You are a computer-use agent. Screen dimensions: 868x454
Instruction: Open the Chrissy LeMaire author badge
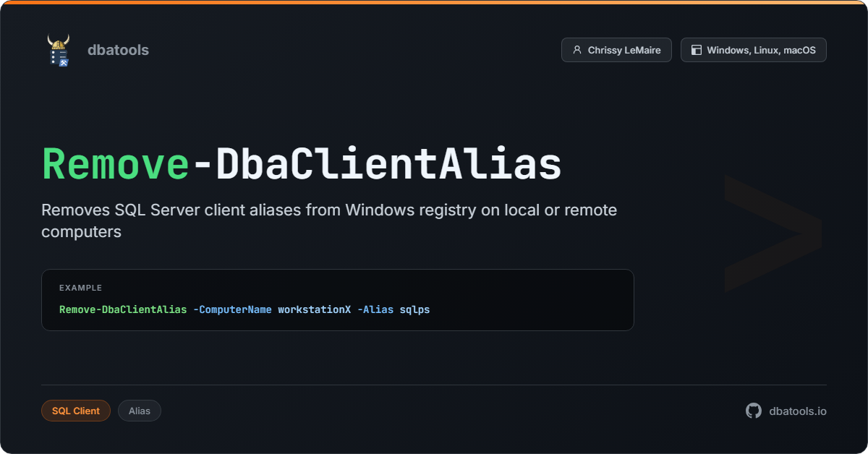point(616,50)
